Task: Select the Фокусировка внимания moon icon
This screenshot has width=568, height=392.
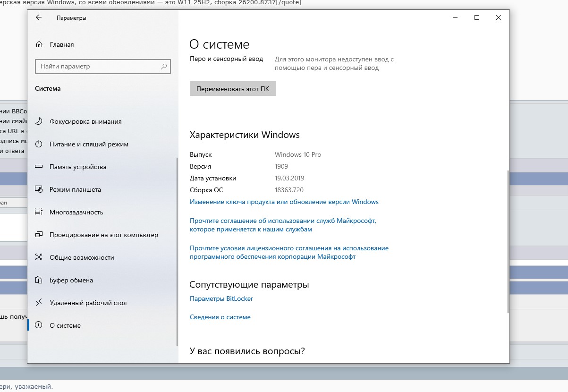Action: tap(39, 121)
